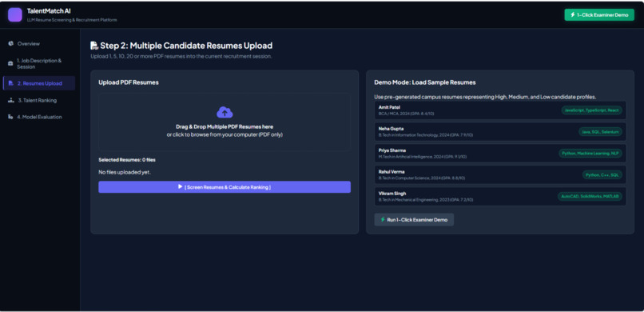This screenshot has width=644, height=312.
Task: Click Screen Resumes & Calculate Ranking button
Action: [x=225, y=187]
